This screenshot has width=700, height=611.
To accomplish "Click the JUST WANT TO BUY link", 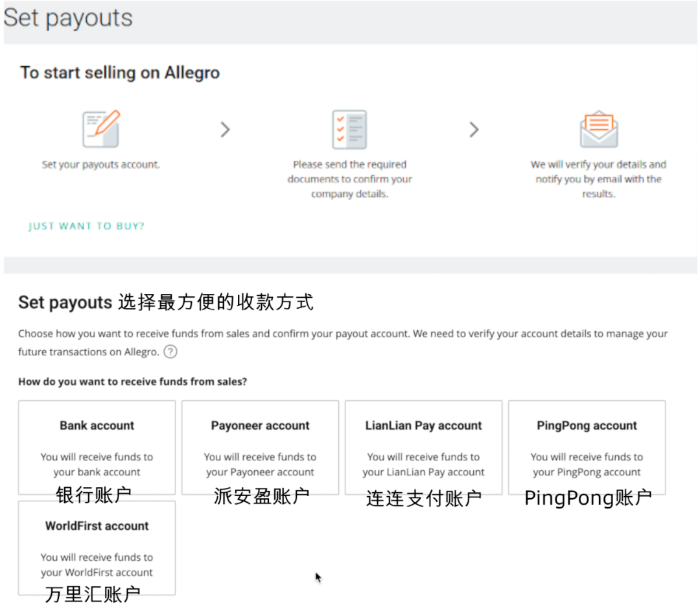I will tap(86, 225).
